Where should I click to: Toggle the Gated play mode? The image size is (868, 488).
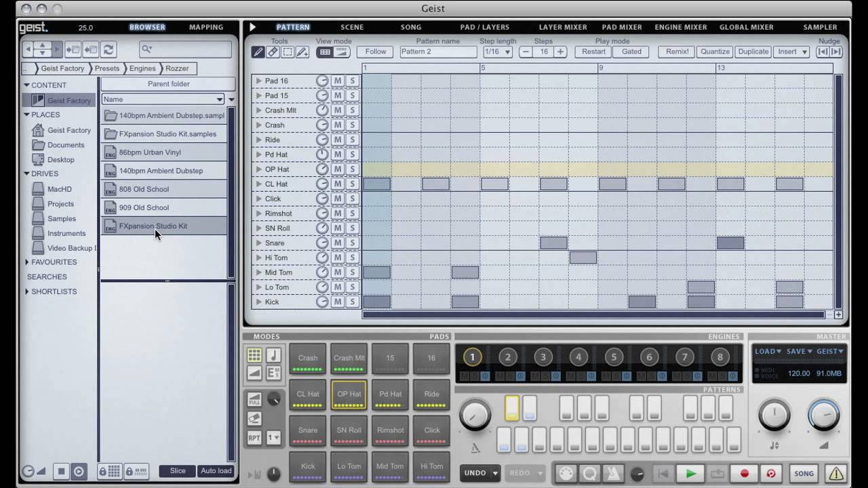(631, 52)
